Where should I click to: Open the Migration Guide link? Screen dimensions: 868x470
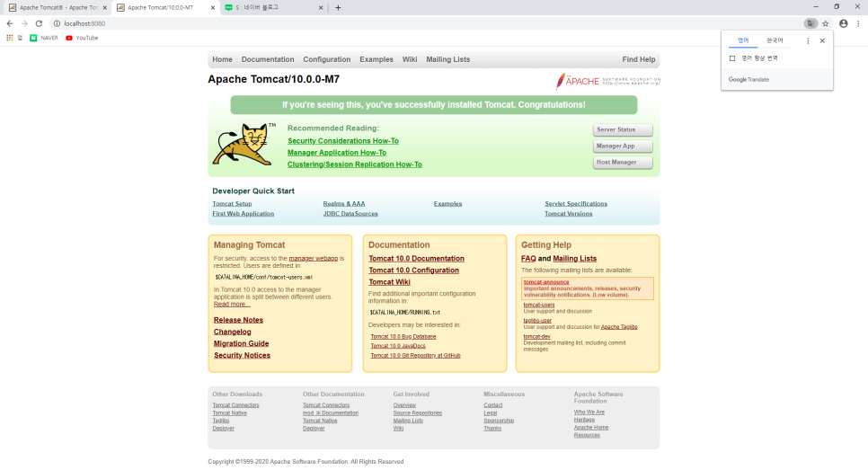tap(241, 344)
